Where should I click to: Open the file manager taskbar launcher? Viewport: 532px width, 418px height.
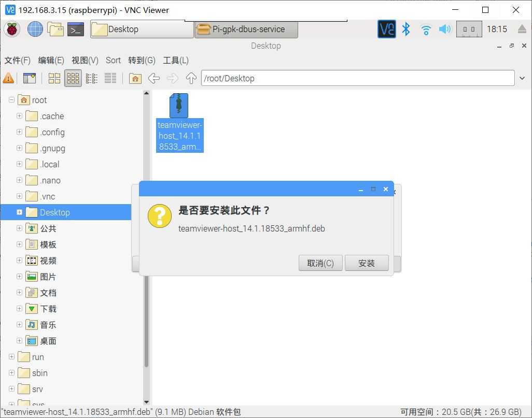[x=55, y=29]
